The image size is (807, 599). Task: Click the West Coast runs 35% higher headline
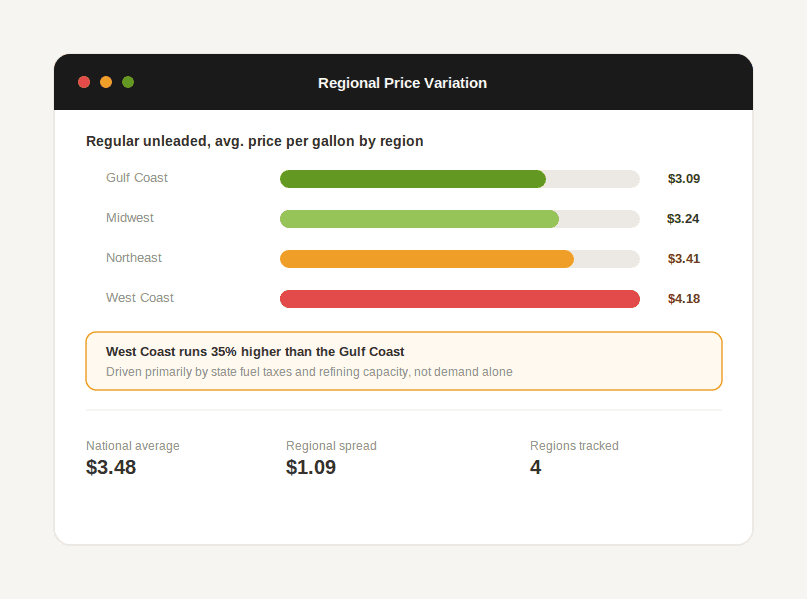255,351
